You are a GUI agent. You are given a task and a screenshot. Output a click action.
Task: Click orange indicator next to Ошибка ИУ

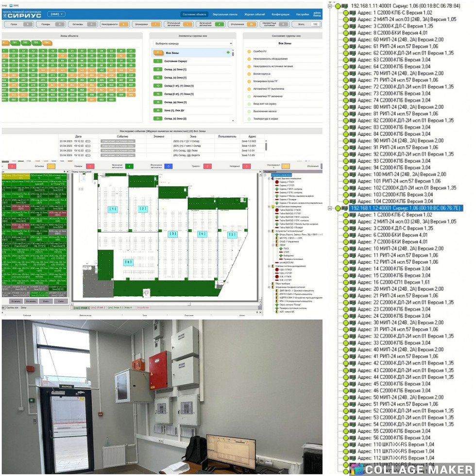point(249,51)
